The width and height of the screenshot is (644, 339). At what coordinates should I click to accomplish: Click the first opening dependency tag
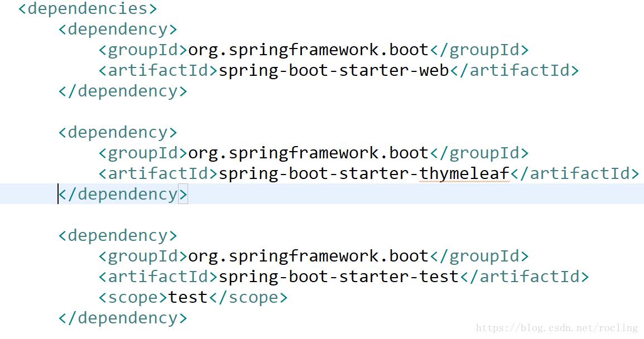pyautogui.click(x=118, y=29)
